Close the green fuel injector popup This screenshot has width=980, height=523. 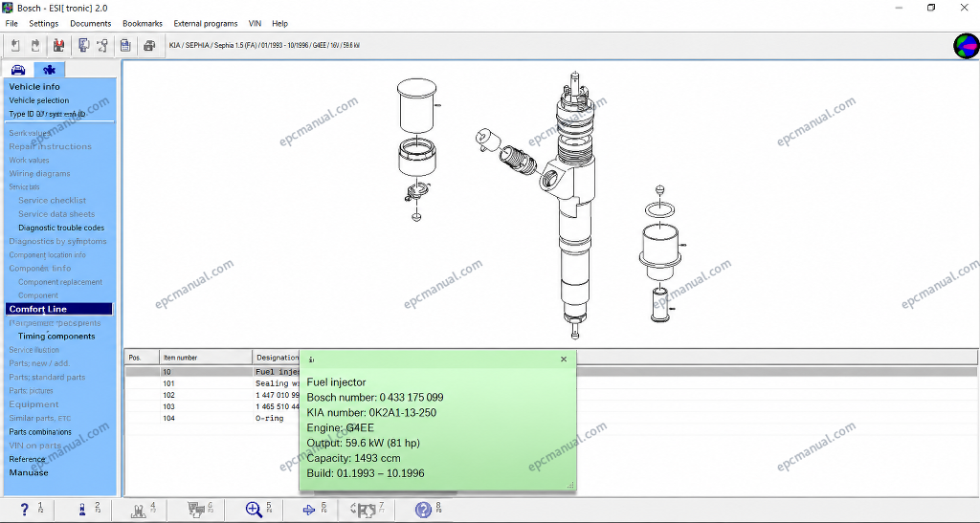click(x=564, y=359)
